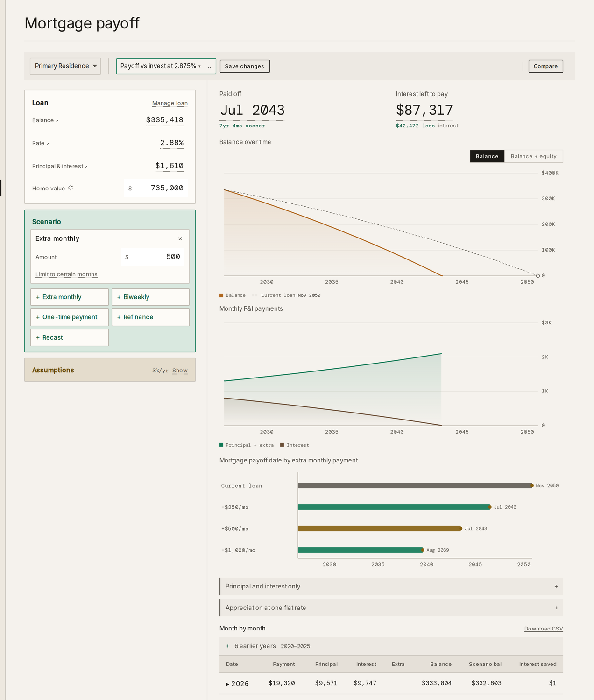This screenshot has width=594, height=700.
Task: Click the 7yr 4mo sooner text
Action: (242, 126)
